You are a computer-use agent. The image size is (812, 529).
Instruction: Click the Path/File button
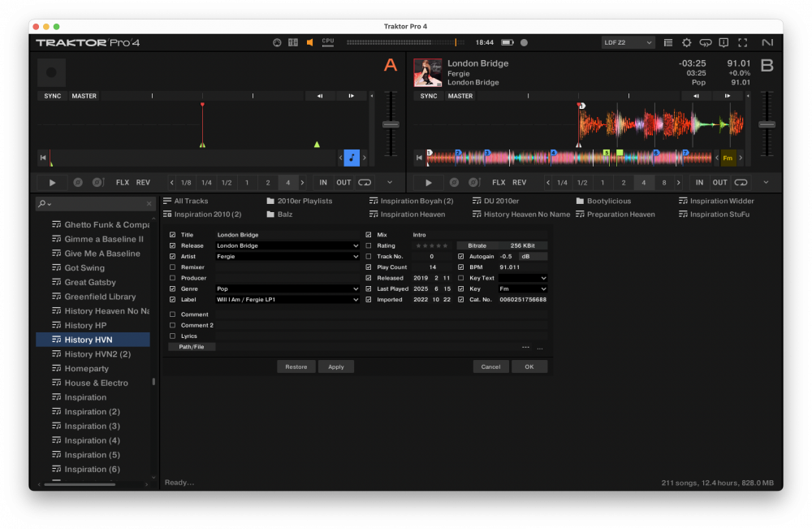(x=192, y=347)
